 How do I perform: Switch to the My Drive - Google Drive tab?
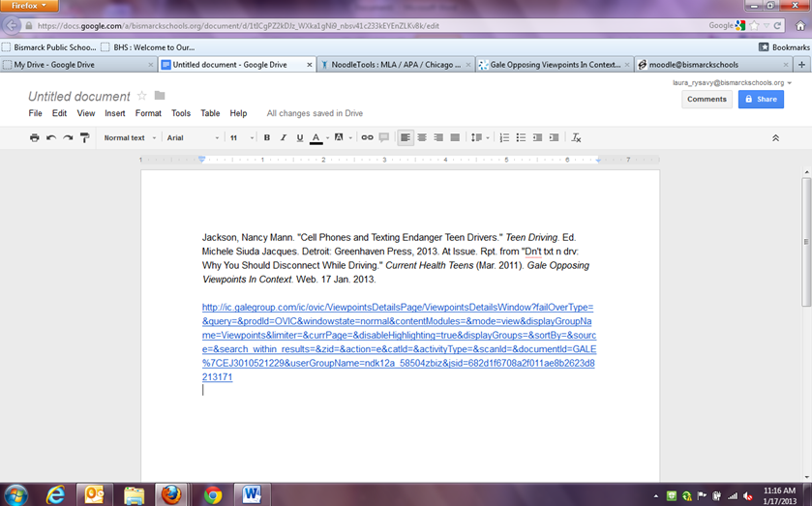[77, 65]
